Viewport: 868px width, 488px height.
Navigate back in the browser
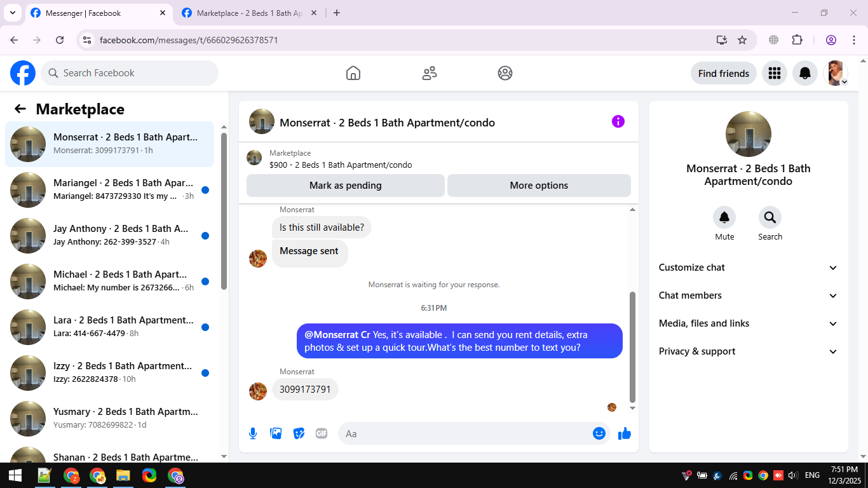(14, 40)
